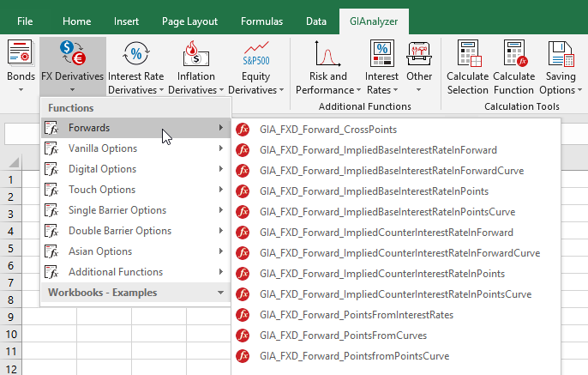This screenshot has height=375, width=588.
Task: Click the fx icon beside Single Barrier Options
Action: 51,210
